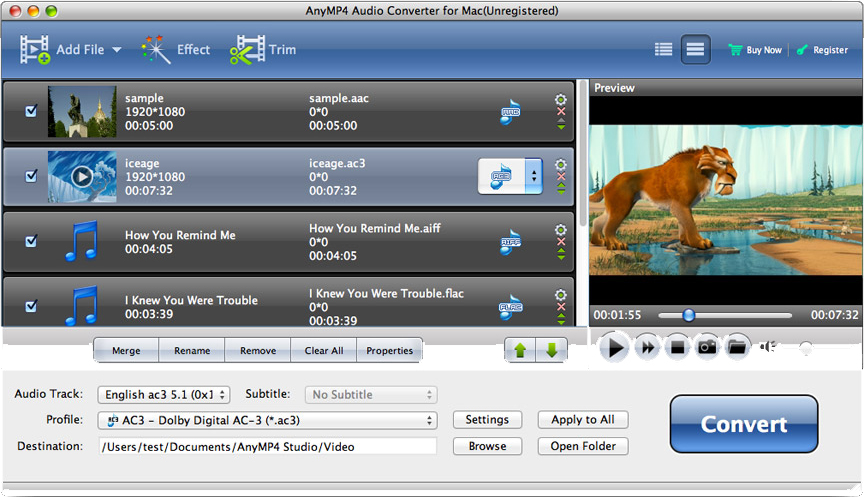Open AC3 format dropdown for iceage
The width and height of the screenshot is (864, 497).
click(533, 176)
